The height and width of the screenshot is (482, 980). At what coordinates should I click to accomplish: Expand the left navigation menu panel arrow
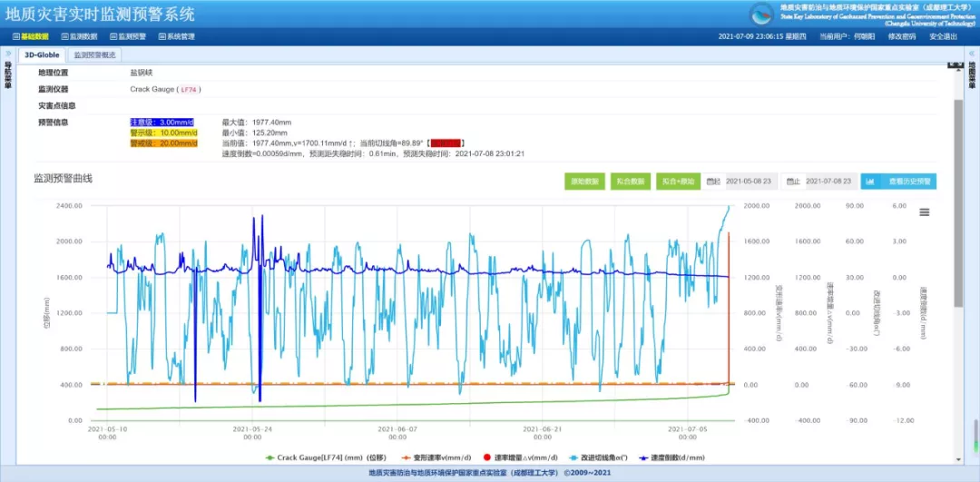point(8,54)
